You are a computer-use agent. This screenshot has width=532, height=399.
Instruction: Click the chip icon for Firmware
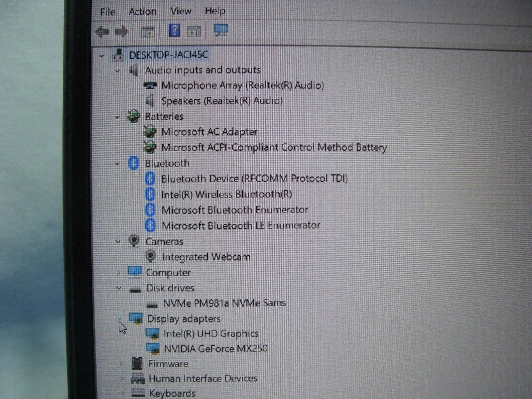137,363
